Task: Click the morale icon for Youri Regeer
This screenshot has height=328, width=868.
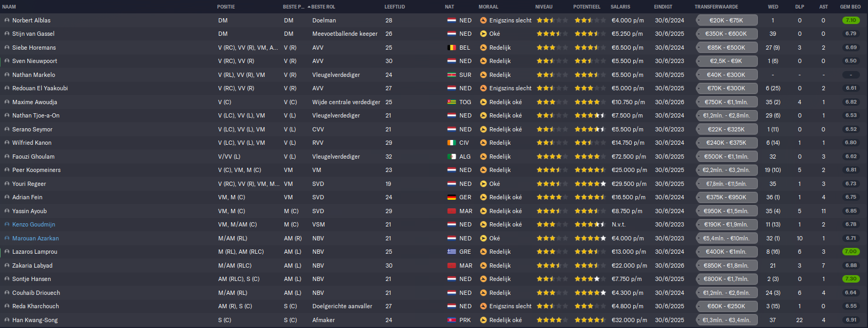Action: (483, 184)
